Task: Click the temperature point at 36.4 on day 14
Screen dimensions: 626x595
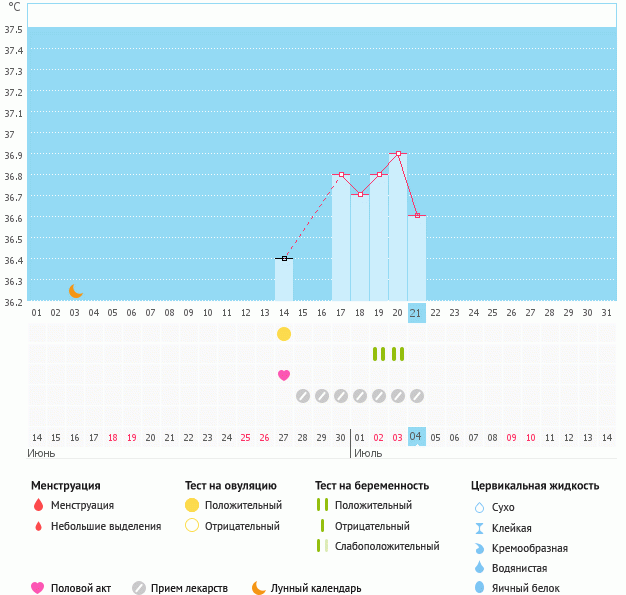Action: click(x=284, y=259)
